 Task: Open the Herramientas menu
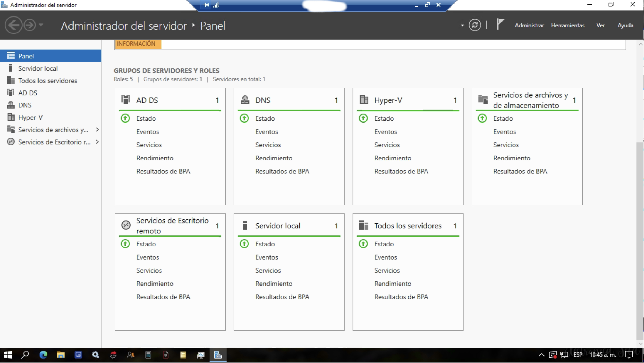click(x=568, y=25)
